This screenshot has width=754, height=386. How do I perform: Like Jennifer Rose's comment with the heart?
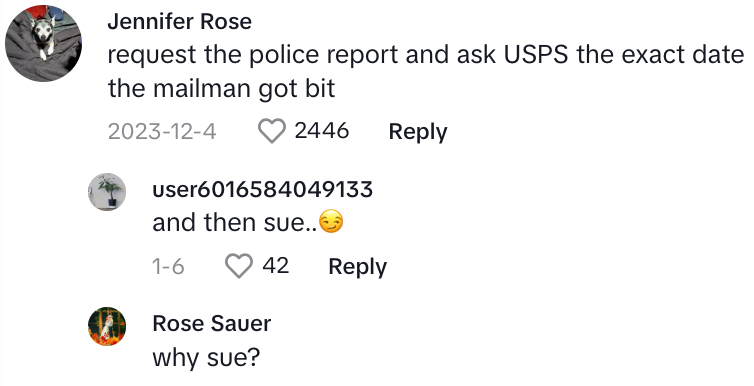[x=272, y=131]
